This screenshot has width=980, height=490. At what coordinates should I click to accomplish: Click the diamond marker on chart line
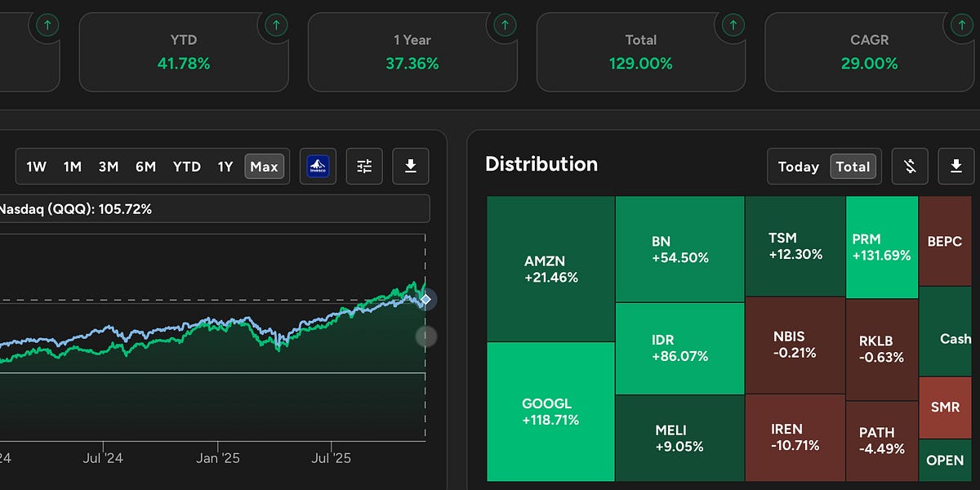click(x=425, y=299)
